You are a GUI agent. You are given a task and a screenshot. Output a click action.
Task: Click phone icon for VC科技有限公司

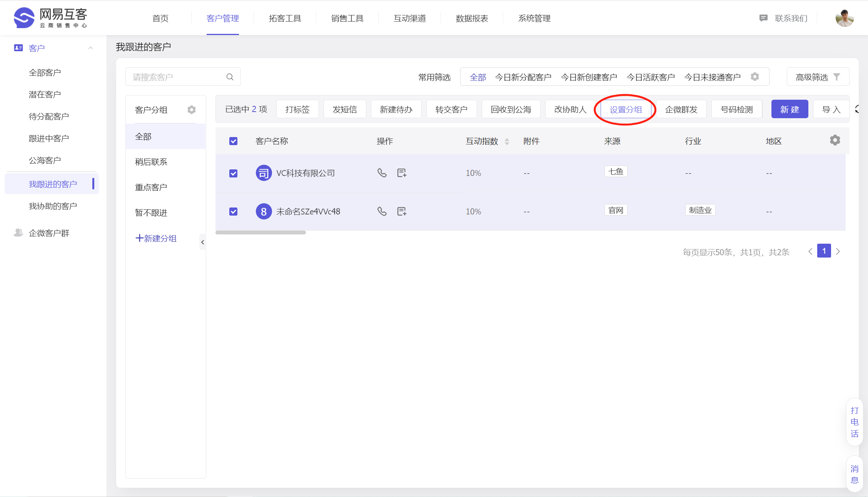tap(382, 173)
